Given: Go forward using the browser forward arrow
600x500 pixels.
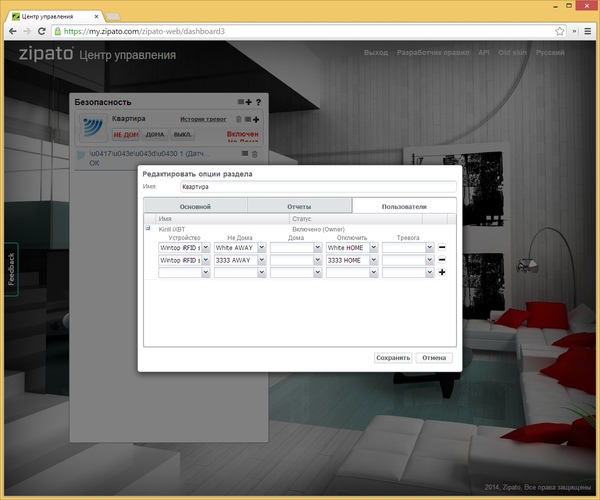Looking at the screenshot, I should [x=27, y=31].
